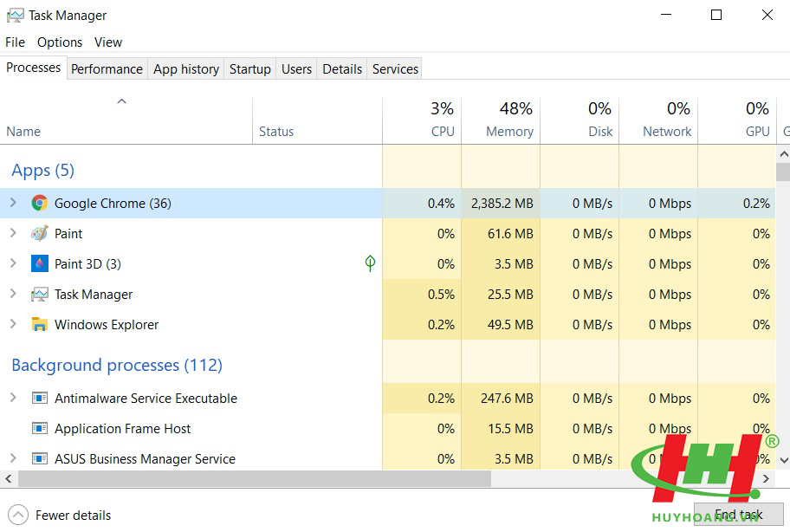Sort processes by CPU column

point(422,121)
